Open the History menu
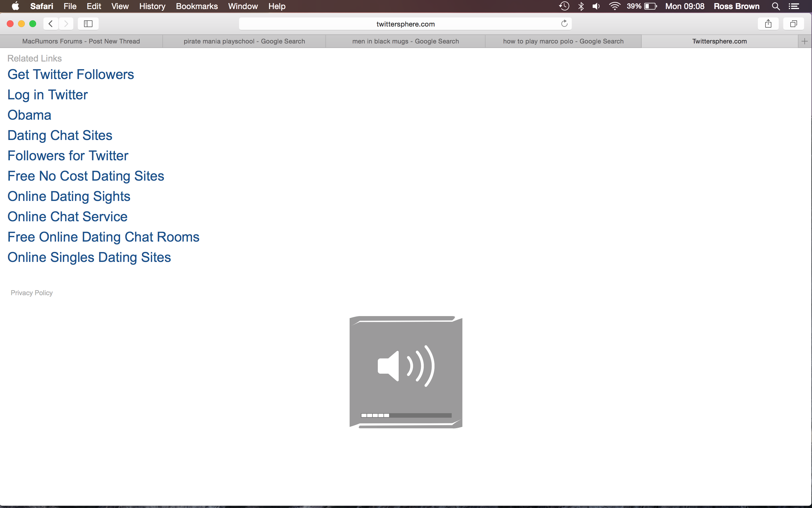Viewport: 812px width, 508px height. (152, 6)
